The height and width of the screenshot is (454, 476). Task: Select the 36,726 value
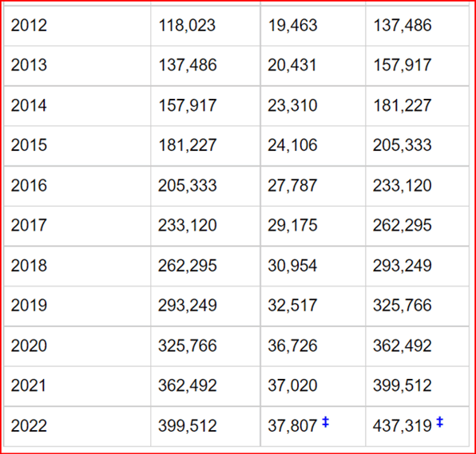(x=292, y=345)
